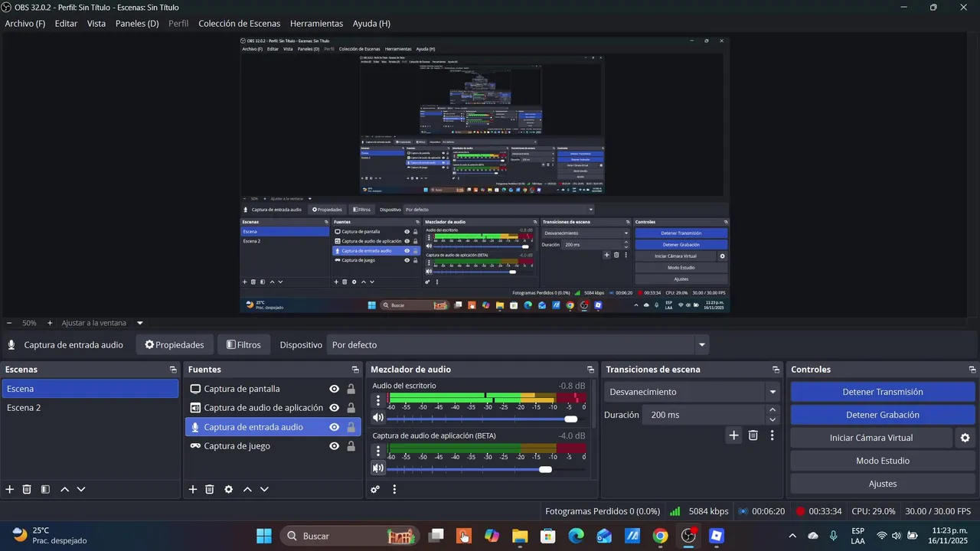Screen dimensions: 980x551
Task: Delete selected source with Fuentes trash icon
Action: [x=210, y=490]
